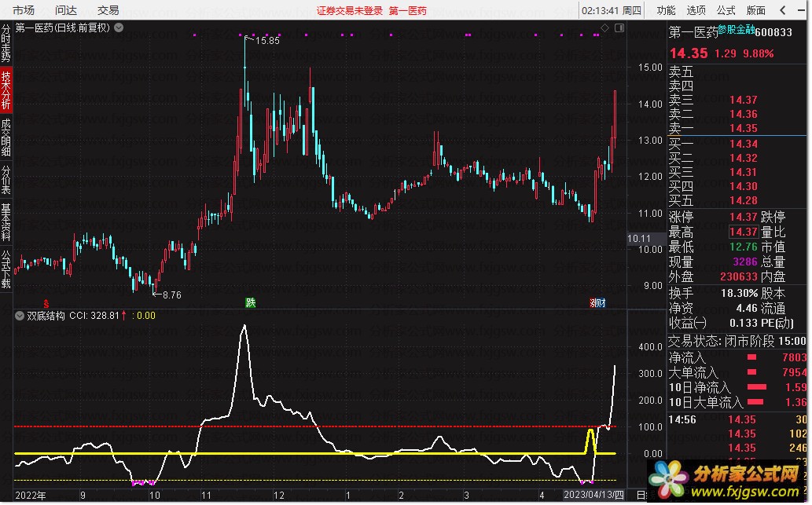812x505 pixels.
Task: Click the 10日净流入 row
Action: pos(737,387)
